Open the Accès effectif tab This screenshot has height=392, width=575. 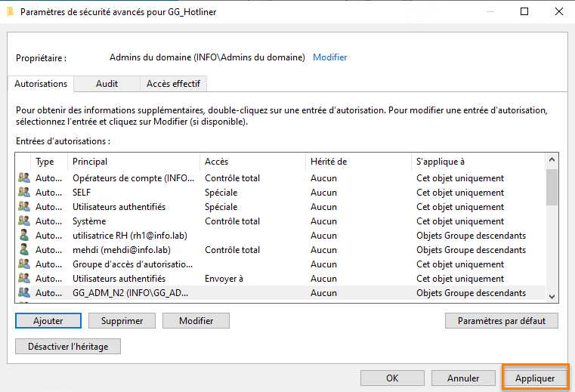click(173, 84)
